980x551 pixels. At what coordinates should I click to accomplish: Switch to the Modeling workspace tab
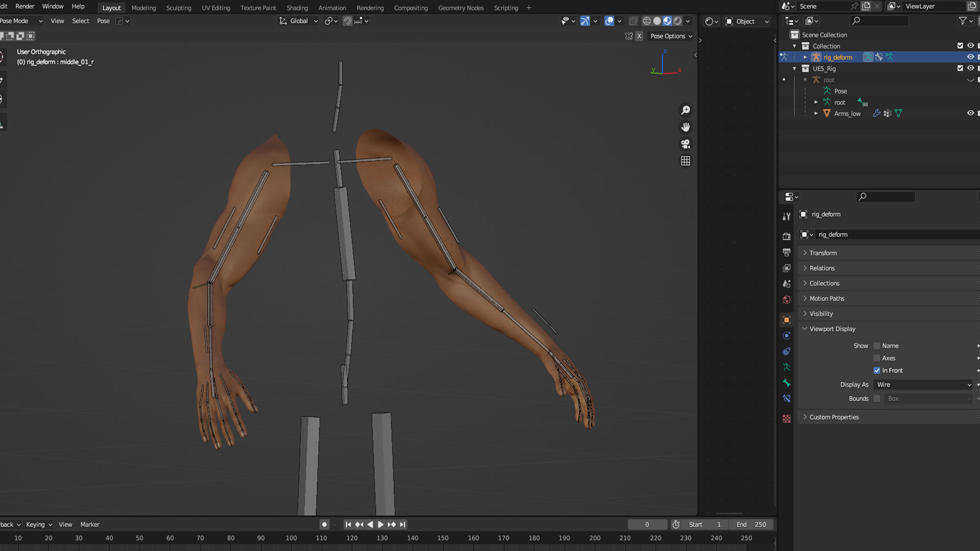[x=143, y=8]
